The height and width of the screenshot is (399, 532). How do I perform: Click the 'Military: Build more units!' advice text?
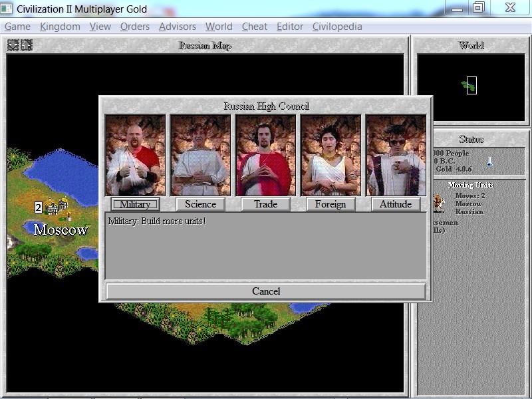pyautogui.click(x=157, y=221)
